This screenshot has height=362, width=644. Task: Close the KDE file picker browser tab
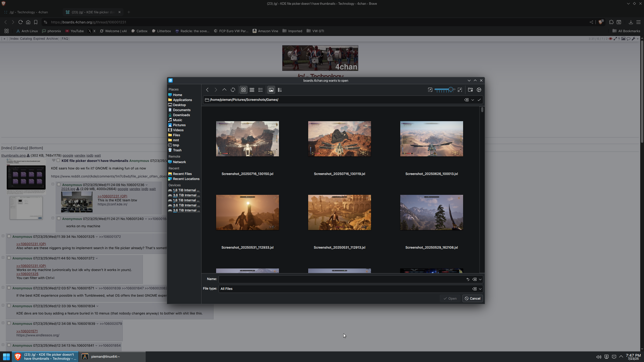[119, 12]
